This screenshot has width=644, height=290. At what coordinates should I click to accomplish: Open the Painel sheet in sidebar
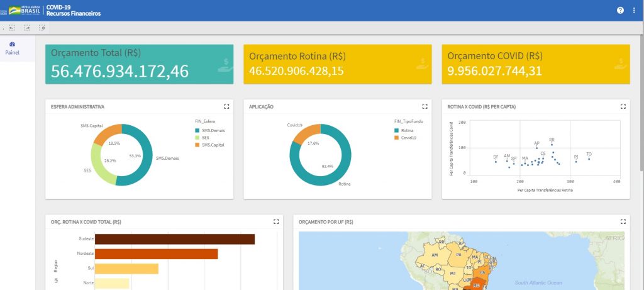pyautogui.click(x=13, y=48)
